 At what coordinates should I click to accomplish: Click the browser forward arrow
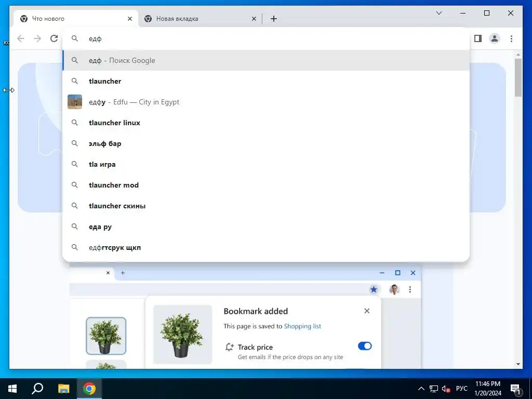37,38
